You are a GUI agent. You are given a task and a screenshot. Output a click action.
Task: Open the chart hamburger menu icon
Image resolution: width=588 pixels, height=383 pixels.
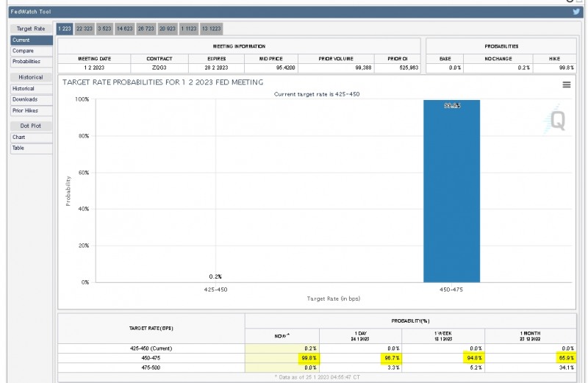tap(567, 85)
